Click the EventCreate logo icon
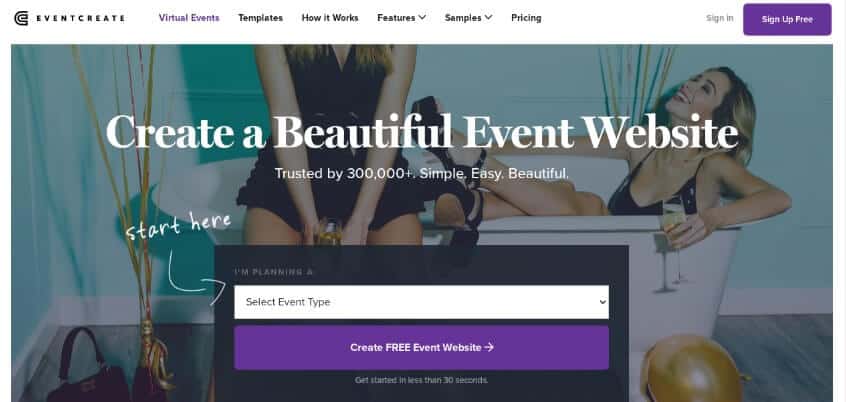Viewport: 846px width, 402px height. point(21,18)
